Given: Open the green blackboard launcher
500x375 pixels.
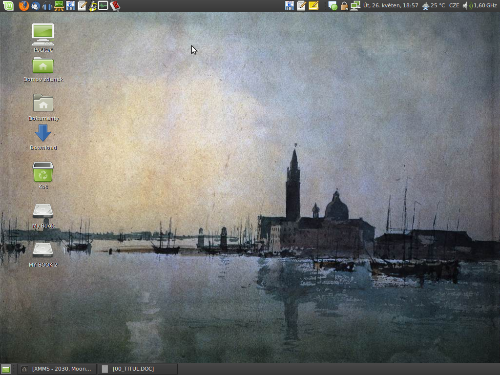Looking at the screenshot, I should (x=59, y=6).
